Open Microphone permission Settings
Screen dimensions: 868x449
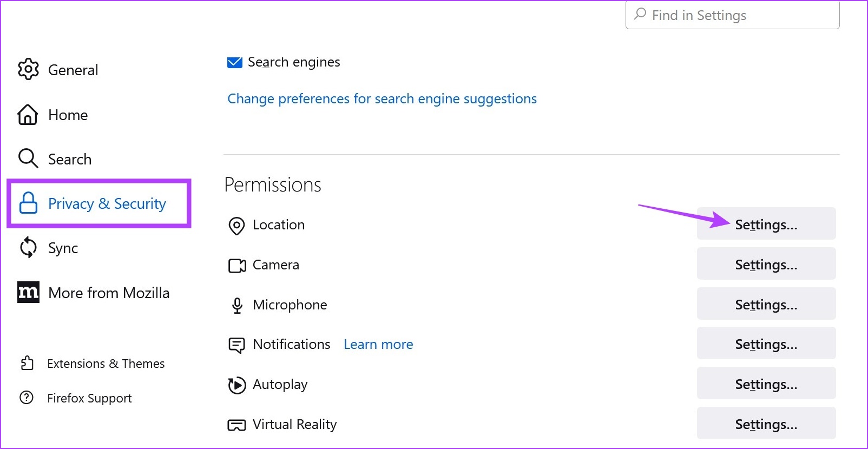click(x=765, y=304)
